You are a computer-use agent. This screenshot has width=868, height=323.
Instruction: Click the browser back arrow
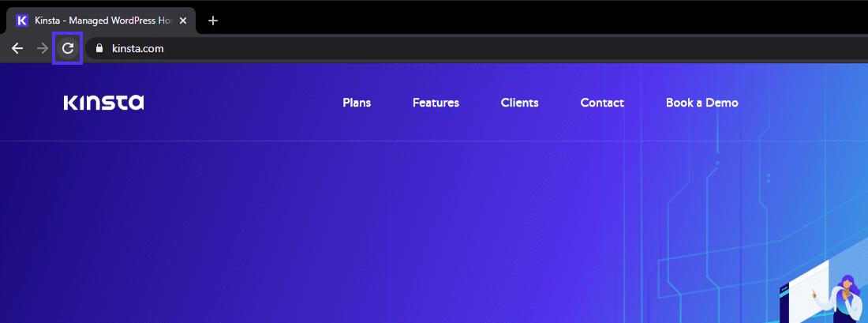pyautogui.click(x=17, y=48)
